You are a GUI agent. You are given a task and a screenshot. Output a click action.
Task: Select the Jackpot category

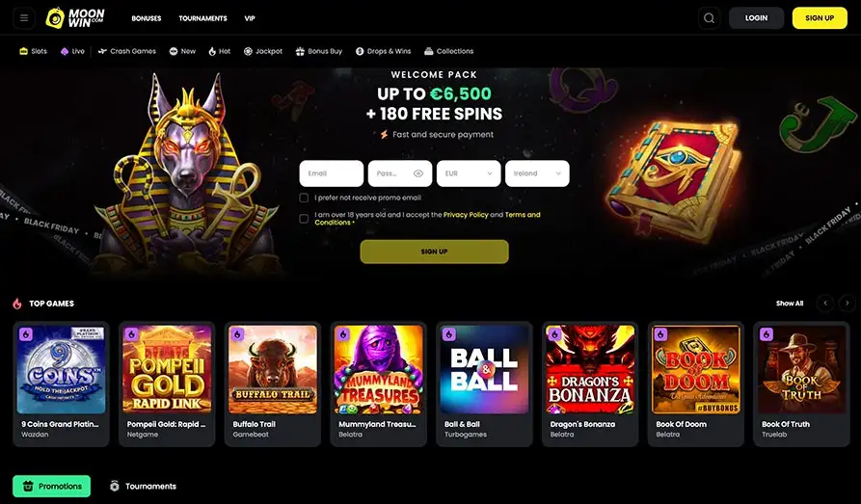(263, 51)
